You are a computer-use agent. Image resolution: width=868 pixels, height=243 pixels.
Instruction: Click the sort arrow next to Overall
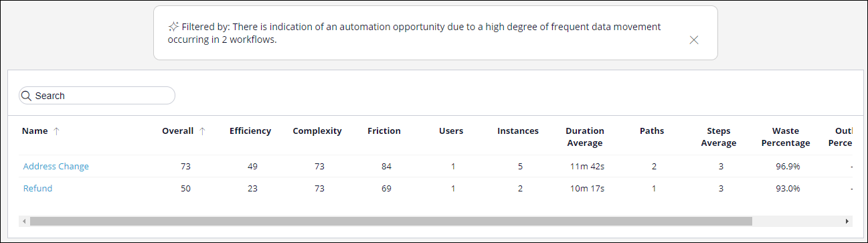coord(202,131)
